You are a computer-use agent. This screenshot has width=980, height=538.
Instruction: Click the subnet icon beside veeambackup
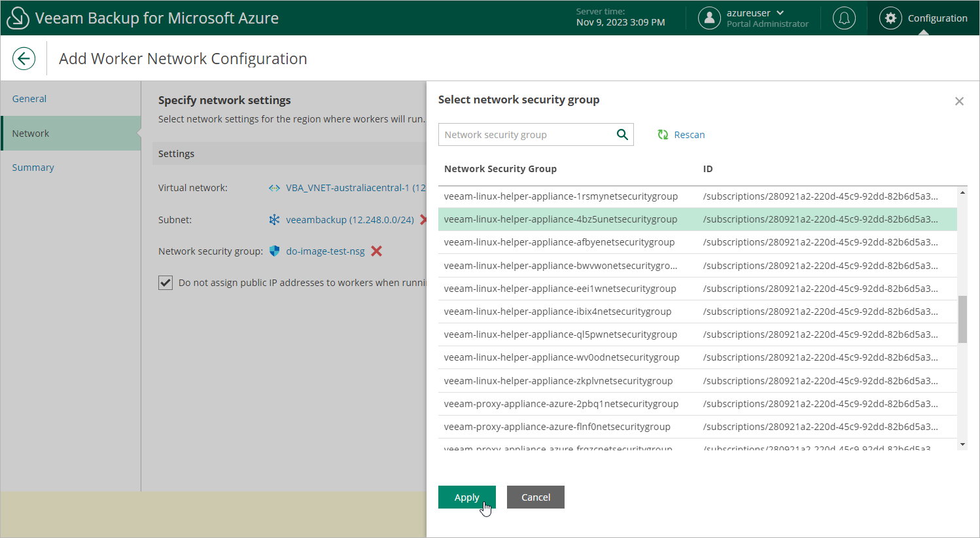pyautogui.click(x=274, y=220)
